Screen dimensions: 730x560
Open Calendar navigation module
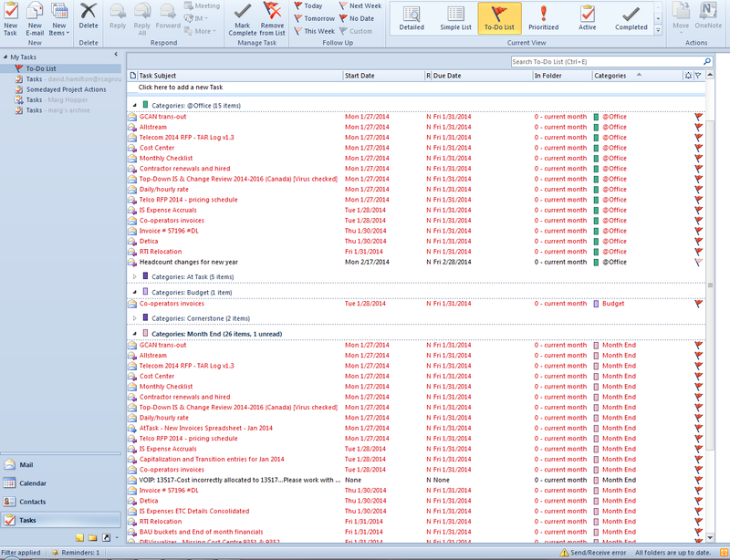tap(60, 483)
